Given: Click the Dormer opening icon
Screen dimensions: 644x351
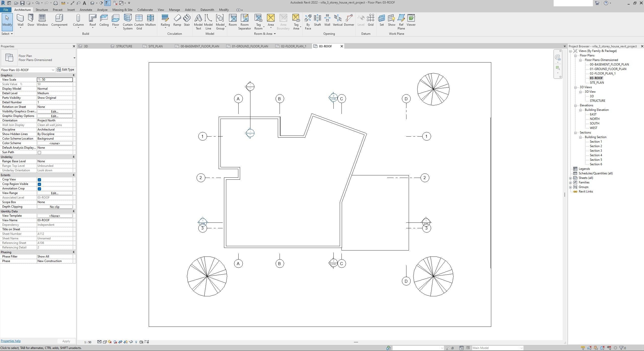Looking at the screenshot, I should point(349,18).
